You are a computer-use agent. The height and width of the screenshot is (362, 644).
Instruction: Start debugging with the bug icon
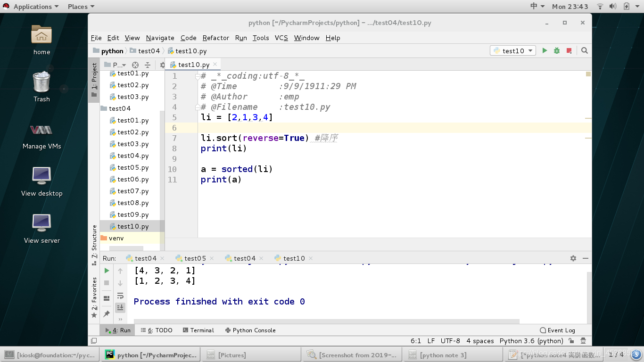557,50
